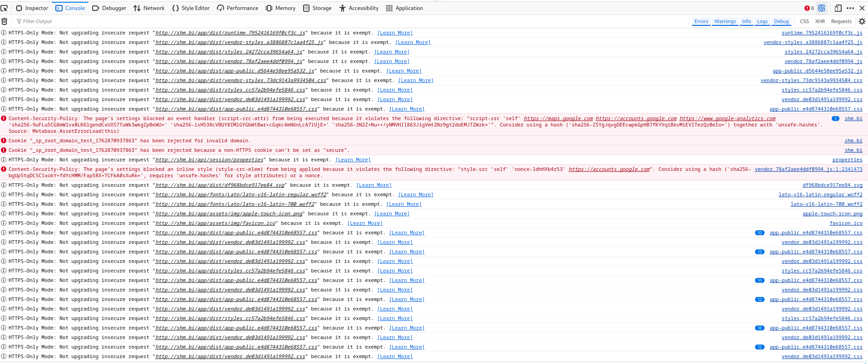Open console settings gear icon

tap(862, 21)
